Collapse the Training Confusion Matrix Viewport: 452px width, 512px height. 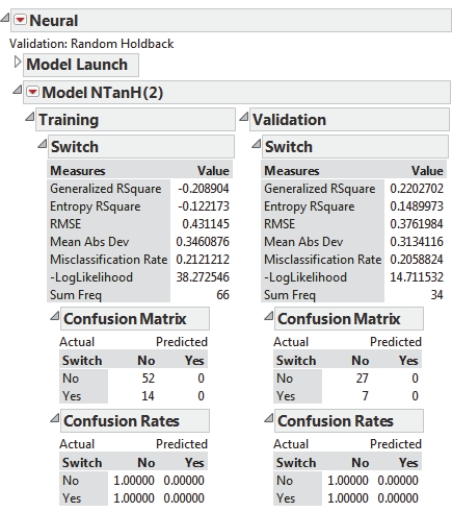click(55, 316)
